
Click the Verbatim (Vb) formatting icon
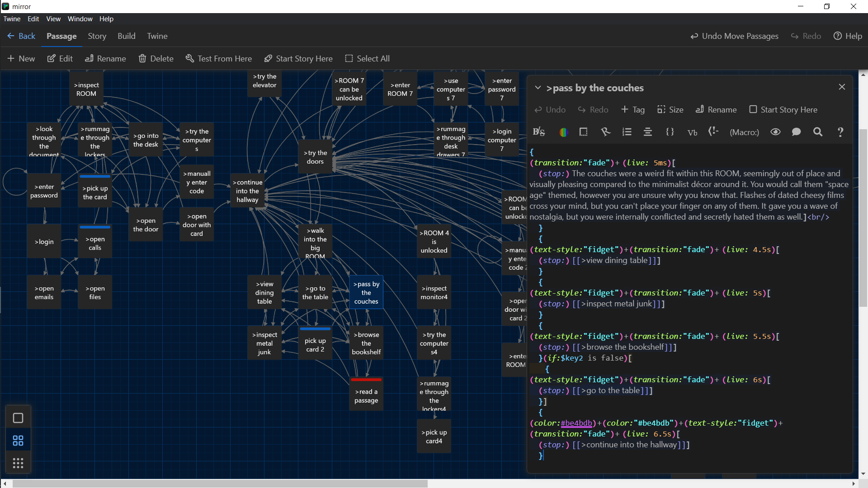[x=692, y=132]
